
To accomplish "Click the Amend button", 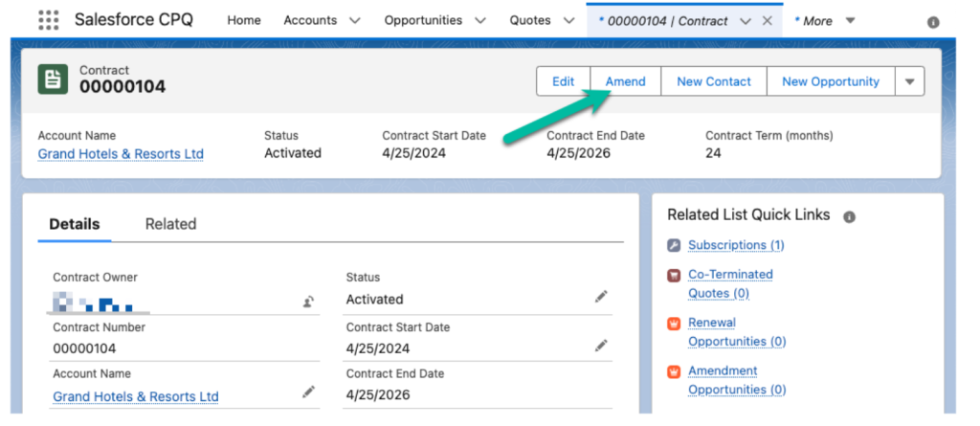I will tap(626, 82).
